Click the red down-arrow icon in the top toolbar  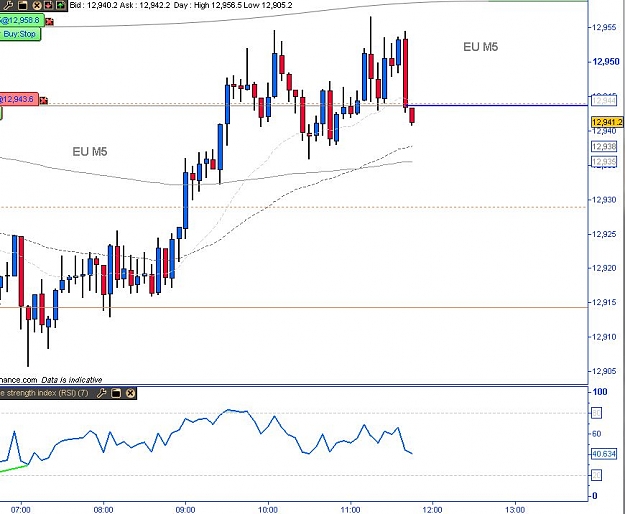(49, 5)
